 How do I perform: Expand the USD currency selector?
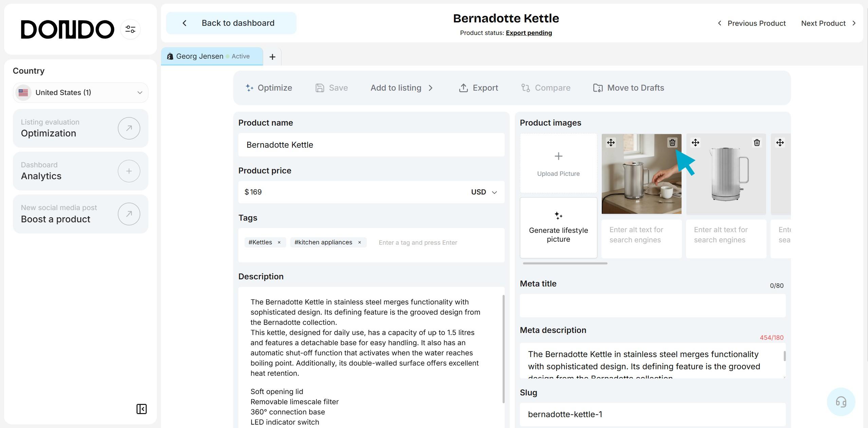point(484,192)
